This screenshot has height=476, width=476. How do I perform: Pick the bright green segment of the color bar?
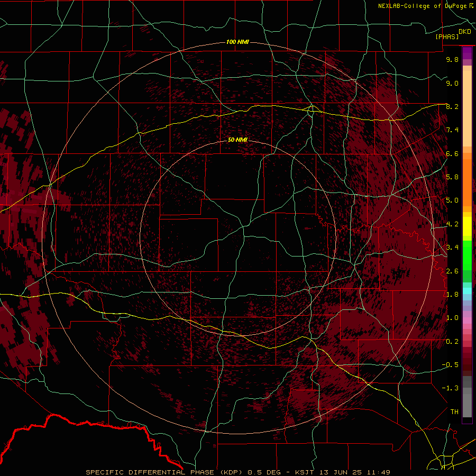[467, 255]
